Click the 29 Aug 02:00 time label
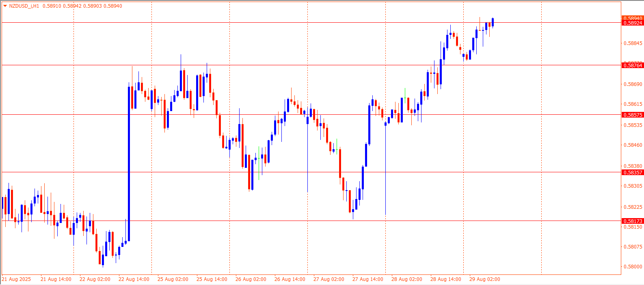The height and width of the screenshot is (285, 644). click(484, 279)
